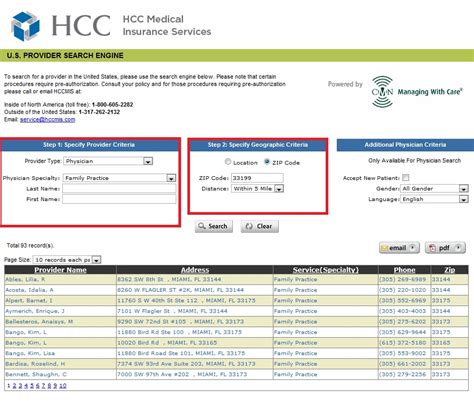Sort by Address column header
Image resolution: width=474 pixels, height=401 pixels.
click(195, 270)
